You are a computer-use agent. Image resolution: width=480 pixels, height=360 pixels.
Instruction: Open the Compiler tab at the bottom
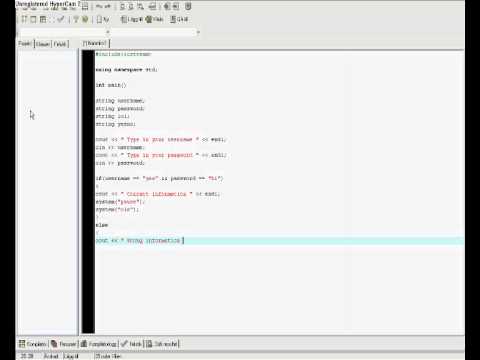pyautogui.click(x=33, y=344)
